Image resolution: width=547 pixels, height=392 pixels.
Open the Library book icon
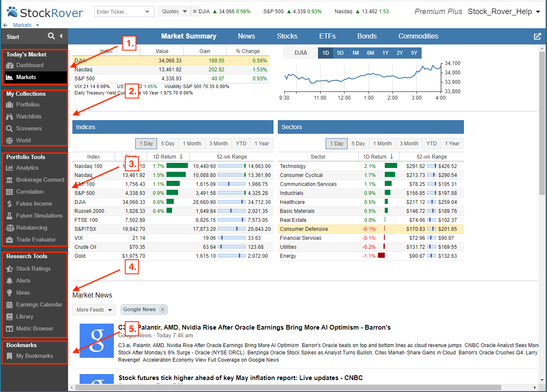pos(9,317)
